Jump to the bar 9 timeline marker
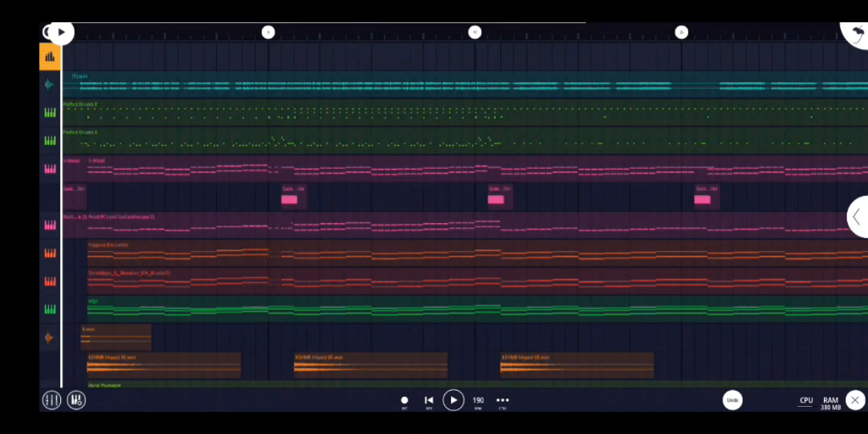868x434 pixels. 268,32
